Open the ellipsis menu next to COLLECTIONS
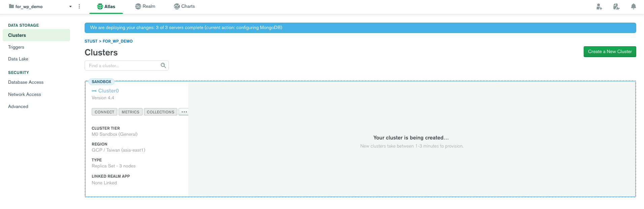The width and height of the screenshot is (644, 209). pos(184,112)
